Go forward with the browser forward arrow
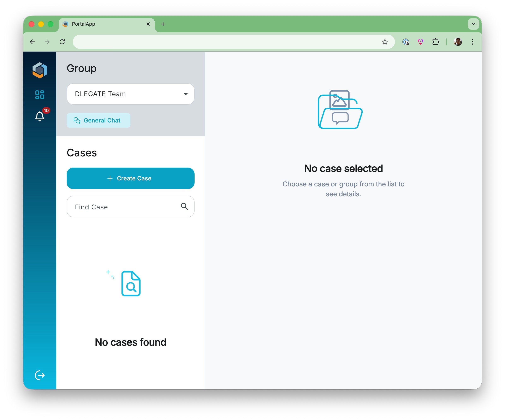 (47, 42)
